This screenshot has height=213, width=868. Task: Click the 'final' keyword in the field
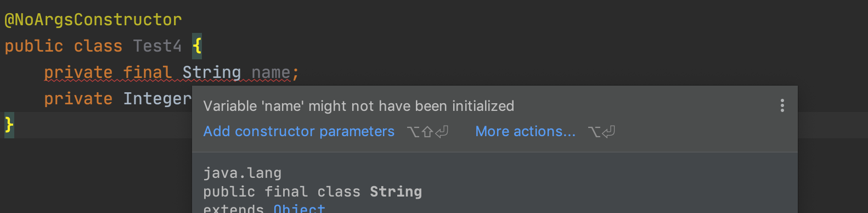147,72
